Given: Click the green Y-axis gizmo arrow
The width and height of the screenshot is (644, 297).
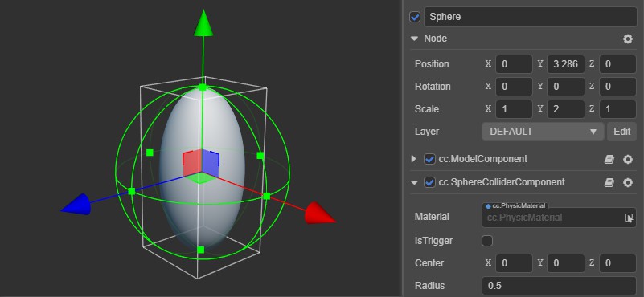Looking at the screenshot, I should [203, 23].
